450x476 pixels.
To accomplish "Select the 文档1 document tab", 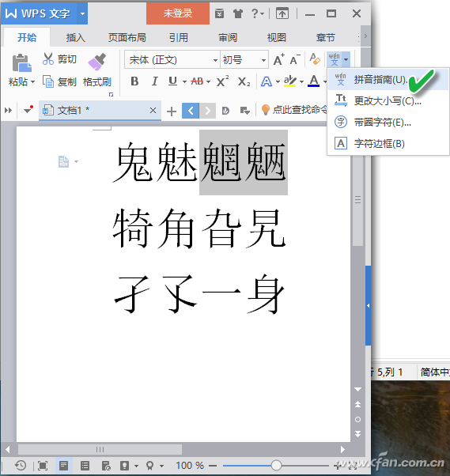I will (100, 111).
